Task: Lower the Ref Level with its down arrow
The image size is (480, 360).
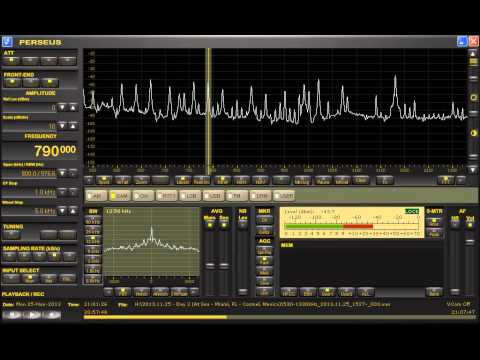Action: pos(62,107)
